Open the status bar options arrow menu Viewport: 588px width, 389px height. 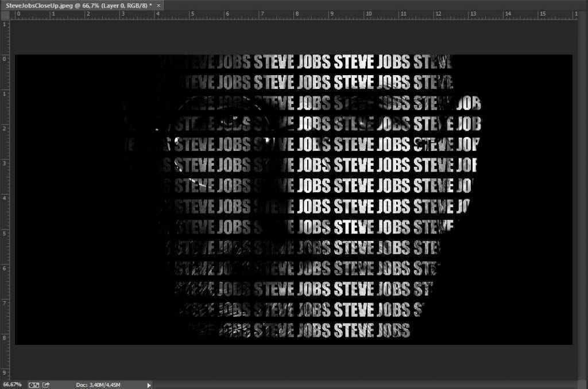click(x=149, y=384)
